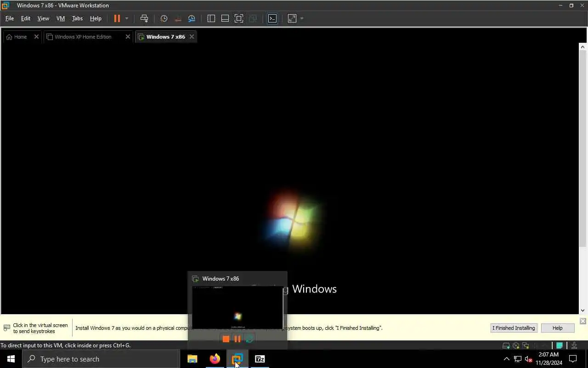Screen dimensions: 588x368
Task: Open the File menu
Action: (x=9, y=18)
